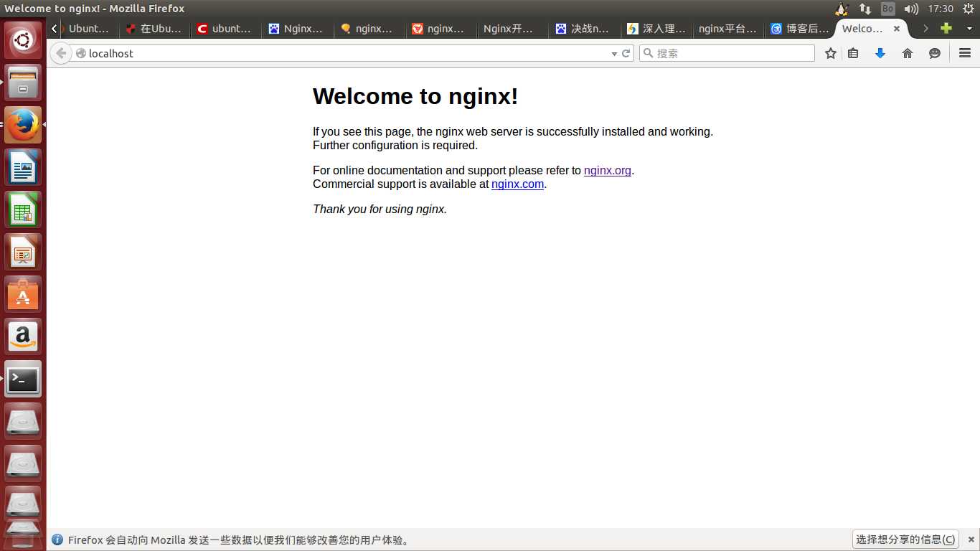Bookmark this page with the star icon

tap(831, 53)
